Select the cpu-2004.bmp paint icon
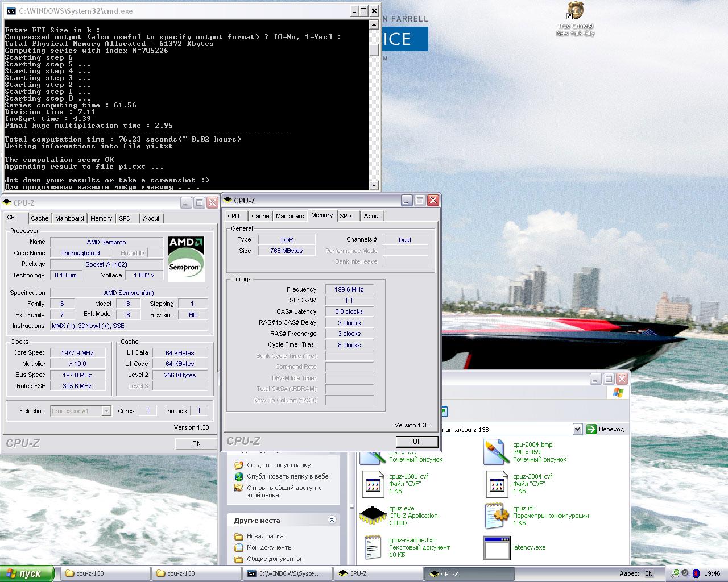The height and width of the screenshot is (582, 728). tap(497, 452)
